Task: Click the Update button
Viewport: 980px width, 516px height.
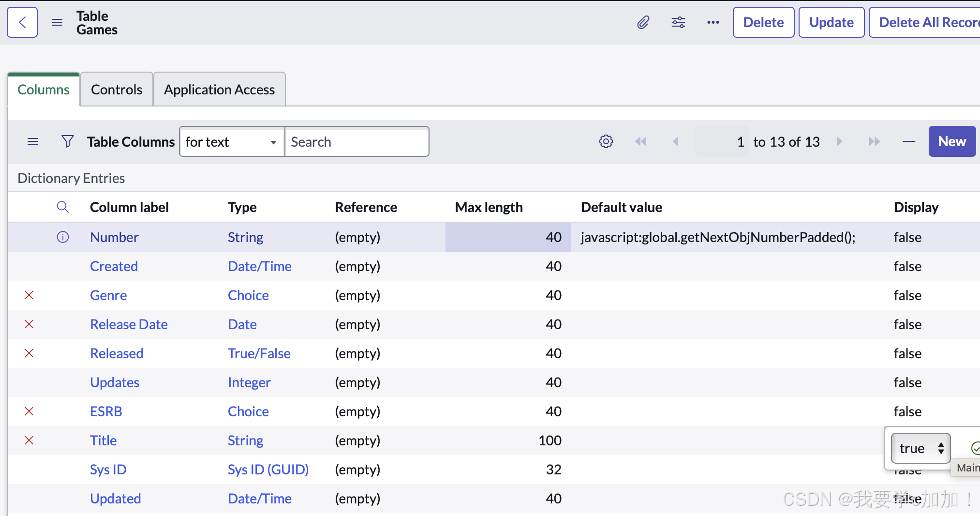Action: pos(831,22)
